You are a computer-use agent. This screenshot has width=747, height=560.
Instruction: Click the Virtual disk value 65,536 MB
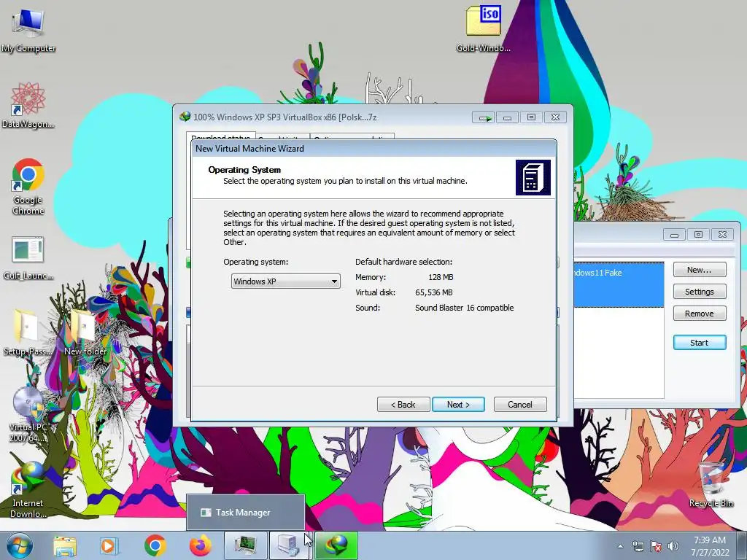click(434, 292)
